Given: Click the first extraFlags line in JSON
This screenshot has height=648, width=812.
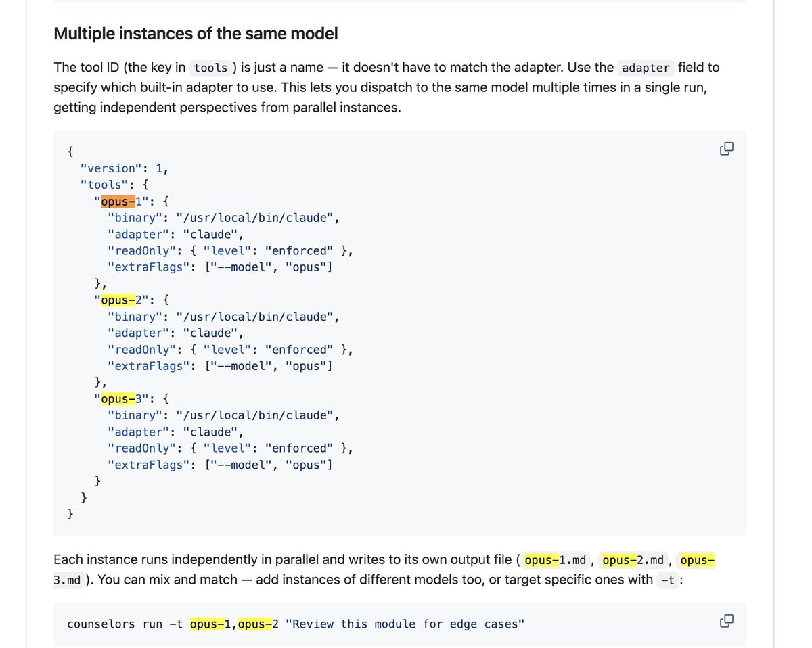Looking at the screenshot, I should (220, 267).
